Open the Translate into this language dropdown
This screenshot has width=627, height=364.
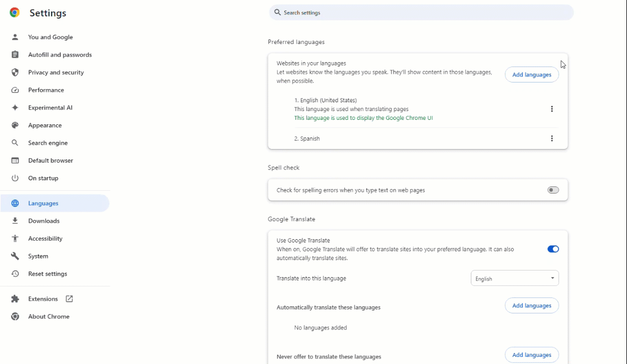(x=515, y=278)
